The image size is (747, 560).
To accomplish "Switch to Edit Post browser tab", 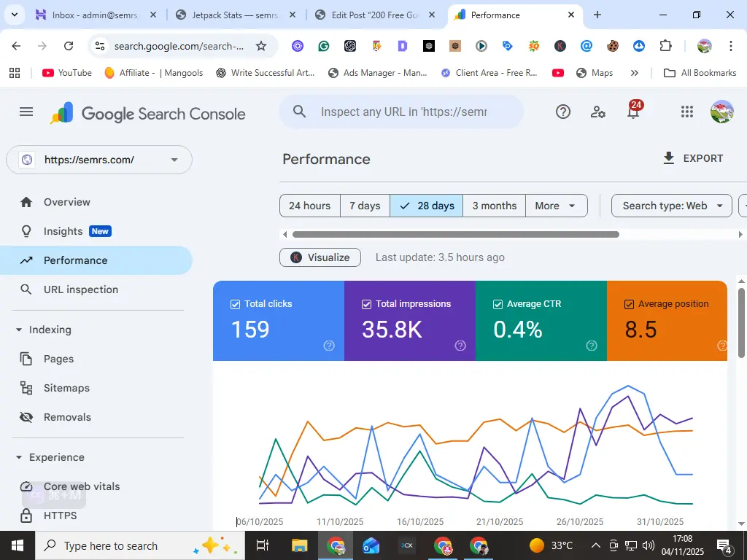I will tap(376, 15).
